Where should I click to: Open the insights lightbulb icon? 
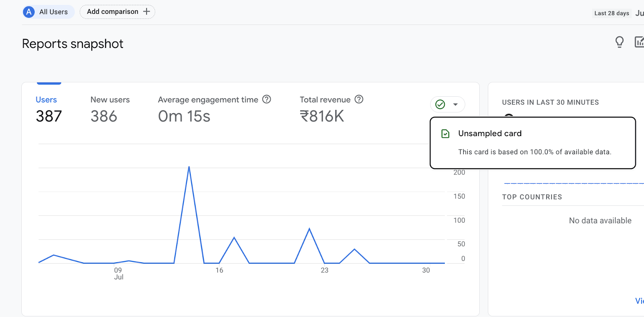619,42
